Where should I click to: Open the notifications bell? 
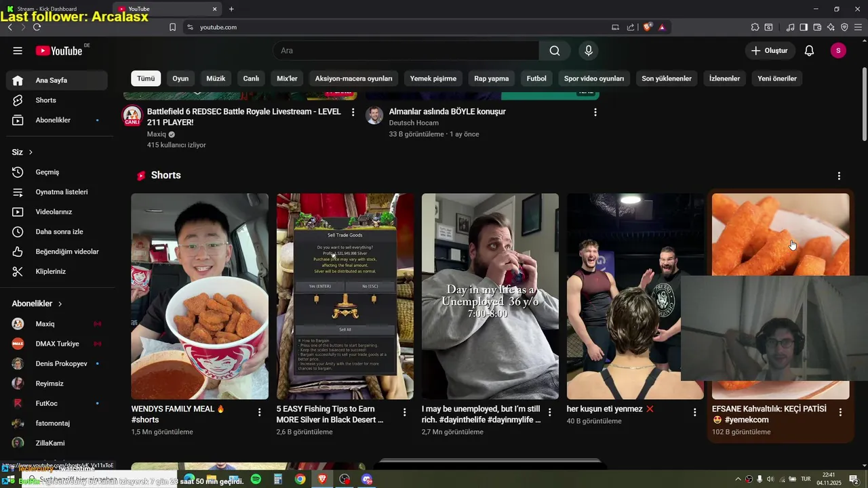click(x=809, y=51)
